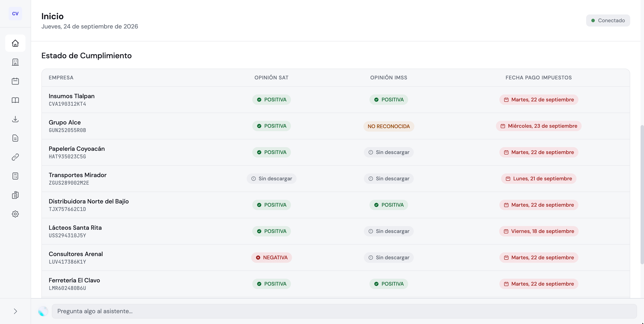
Task: Click 'Miércoles, 23 de septiembre' date badge
Action: click(539, 126)
